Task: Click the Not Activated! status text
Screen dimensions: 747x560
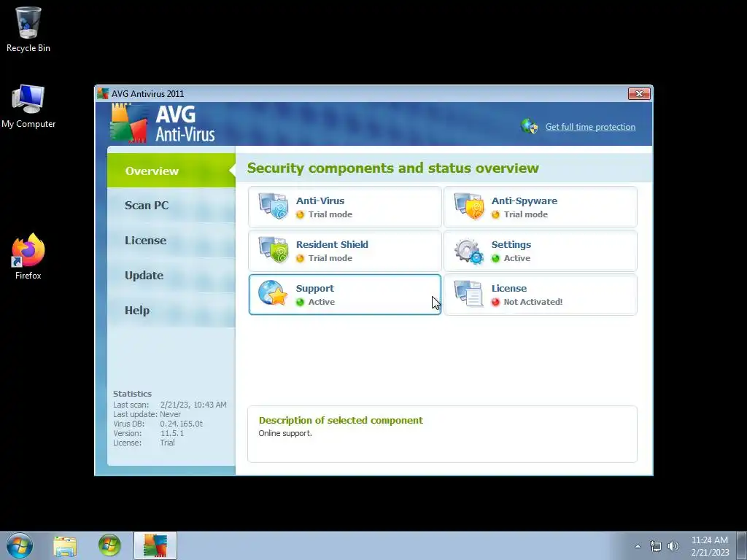Action: tap(533, 302)
